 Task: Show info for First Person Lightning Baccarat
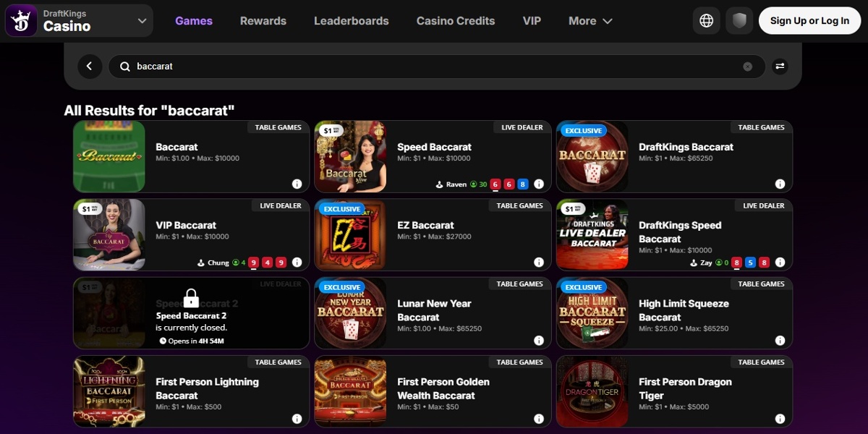pos(297,419)
